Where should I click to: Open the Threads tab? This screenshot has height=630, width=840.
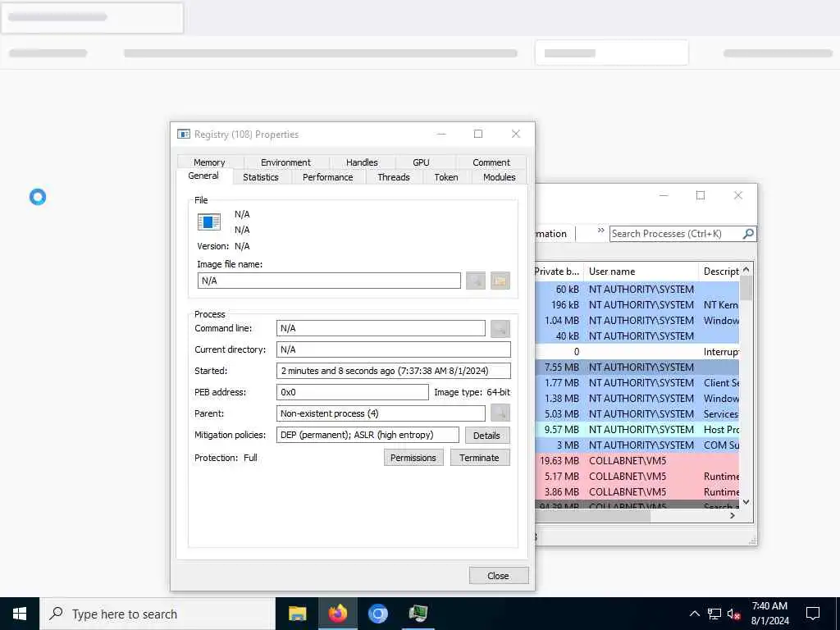click(394, 177)
